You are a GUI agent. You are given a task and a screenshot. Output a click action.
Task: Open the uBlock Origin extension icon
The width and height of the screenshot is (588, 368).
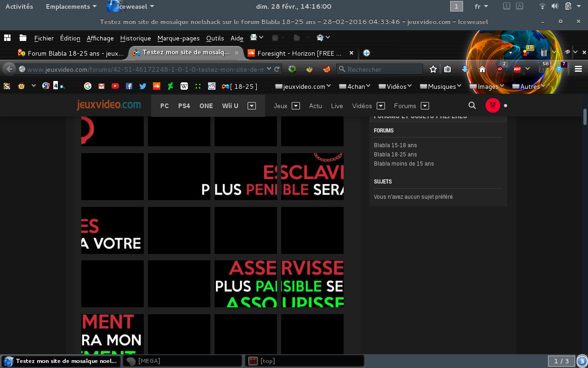[500, 69]
